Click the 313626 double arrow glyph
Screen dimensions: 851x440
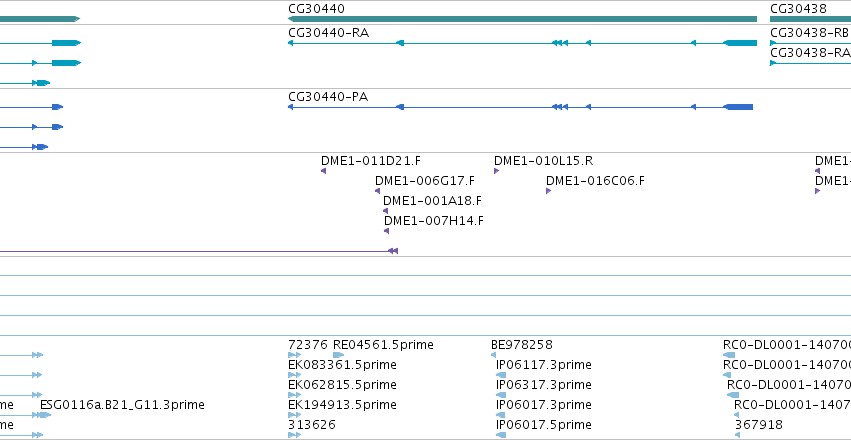(x=295, y=435)
